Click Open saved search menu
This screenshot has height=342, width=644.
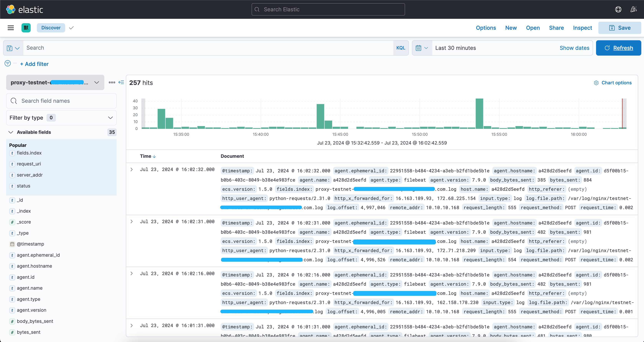pyautogui.click(x=533, y=28)
